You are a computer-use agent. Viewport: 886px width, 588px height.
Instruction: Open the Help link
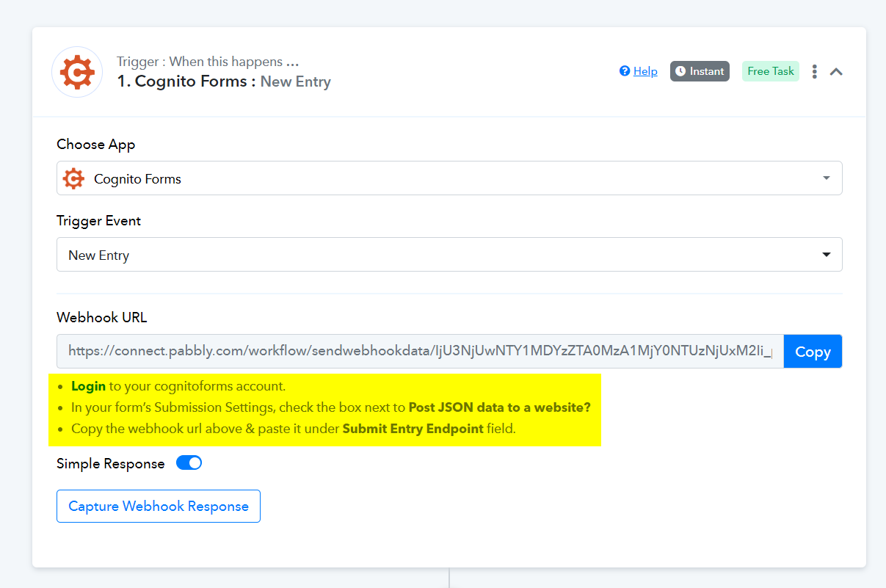(x=645, y=71)
